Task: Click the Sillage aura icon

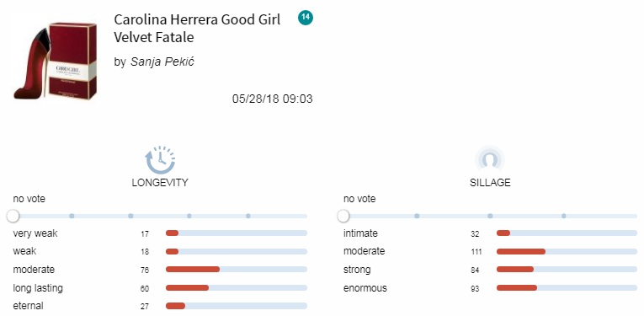Action: tap(490, 158)
